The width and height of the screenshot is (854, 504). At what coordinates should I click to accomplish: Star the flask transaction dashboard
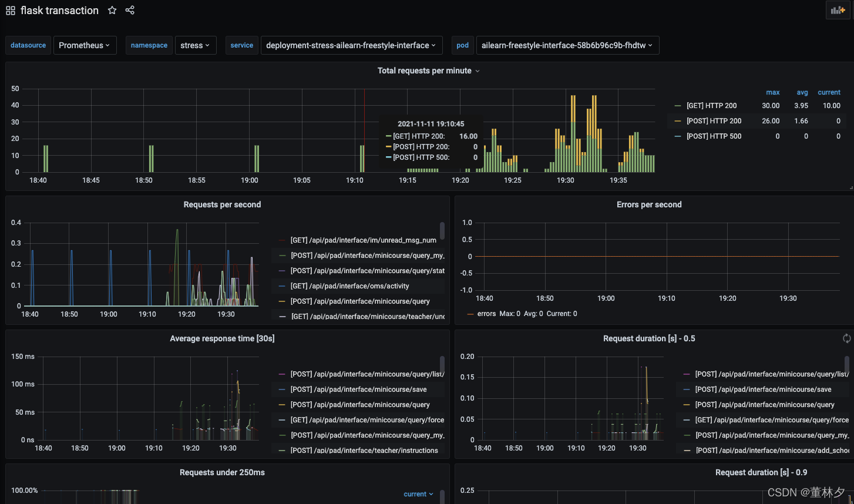tap(112, 11)
